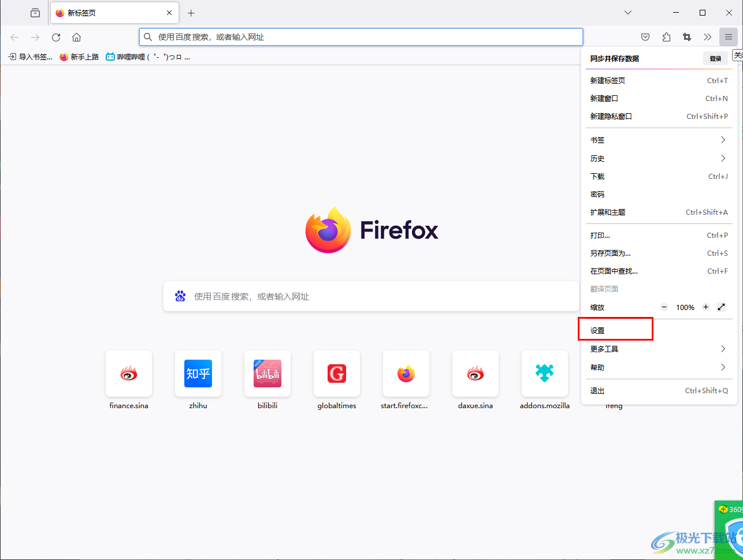Open a new tab with plus
Viewport: 743px width, 560px height.
pos(191,13)
